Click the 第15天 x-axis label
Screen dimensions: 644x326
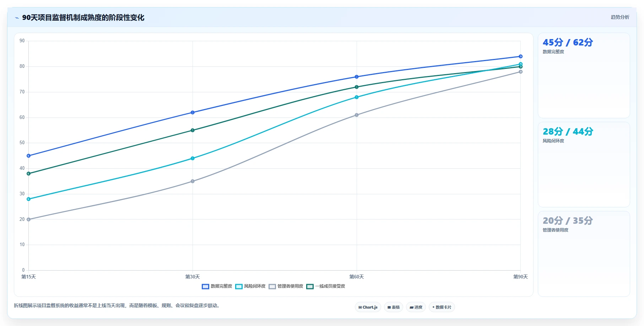[28, 277]
